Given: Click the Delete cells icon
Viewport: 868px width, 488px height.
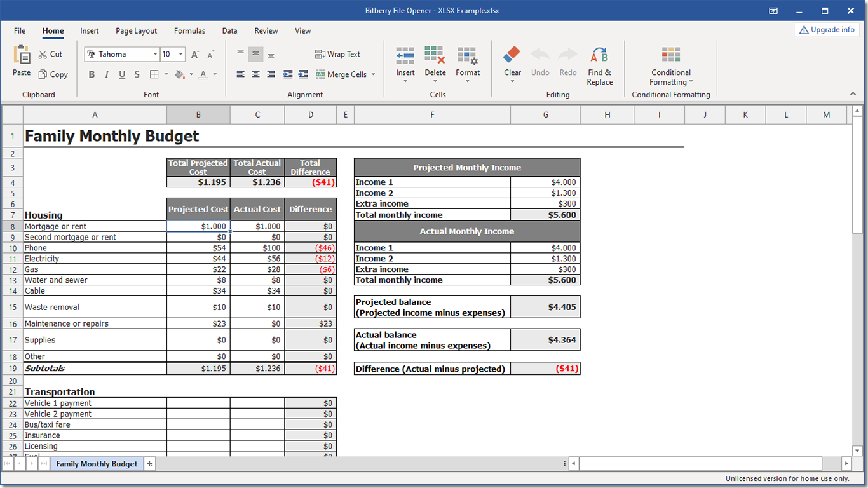Looking at the screenshot, I should (x=435, y=55).
